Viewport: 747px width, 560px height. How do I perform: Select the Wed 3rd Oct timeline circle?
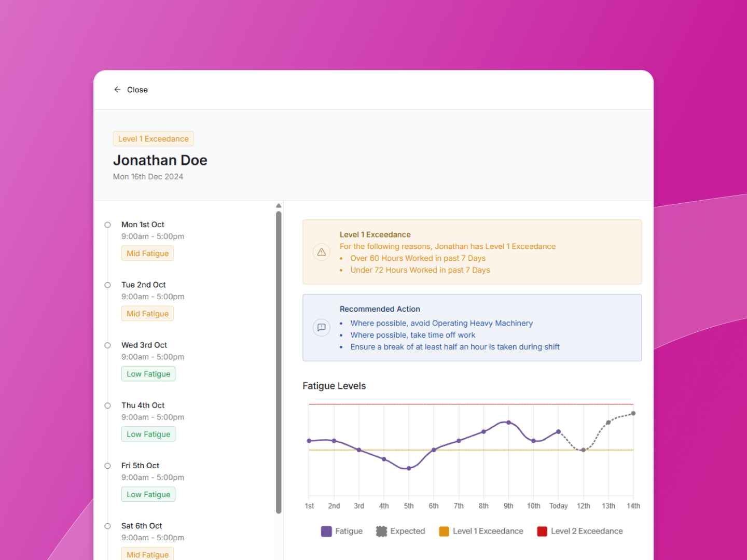pyautogui.click(x=108, y=345)
